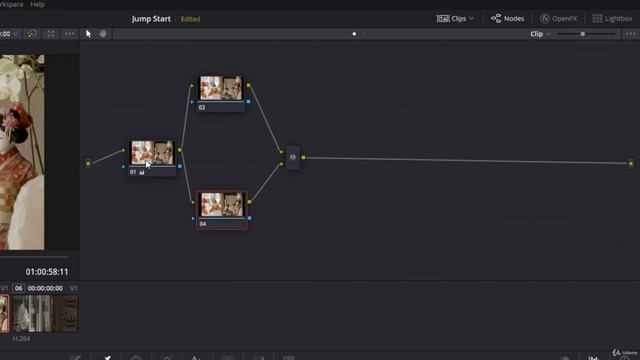
Task: Click node 01 blue key output
Action: [x=180, y=166]
